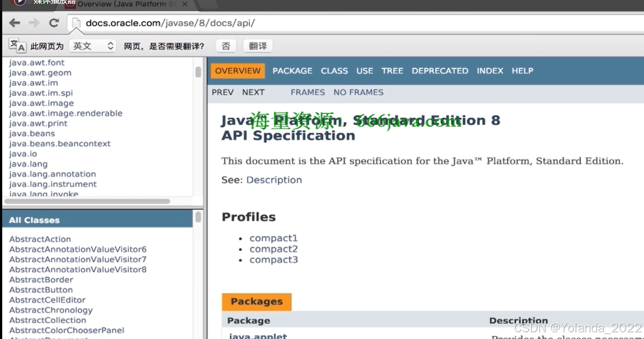Click the browser forward arrow
Image resolution: width=644 pixels, height=339 pixels.
pos(34,22)
